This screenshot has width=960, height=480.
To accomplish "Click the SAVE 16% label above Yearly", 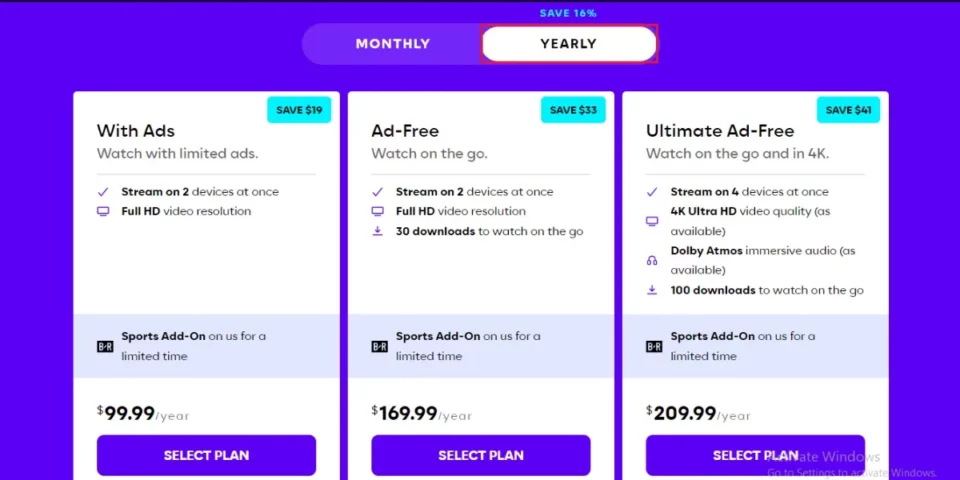I will tap(568, 13).
